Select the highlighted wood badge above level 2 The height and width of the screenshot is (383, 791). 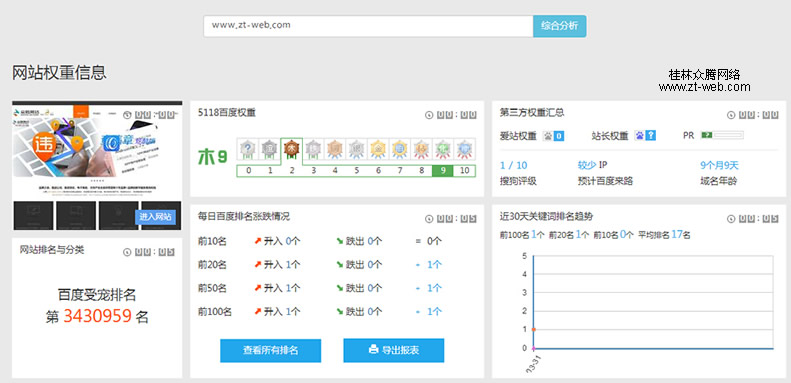point(291,149)
